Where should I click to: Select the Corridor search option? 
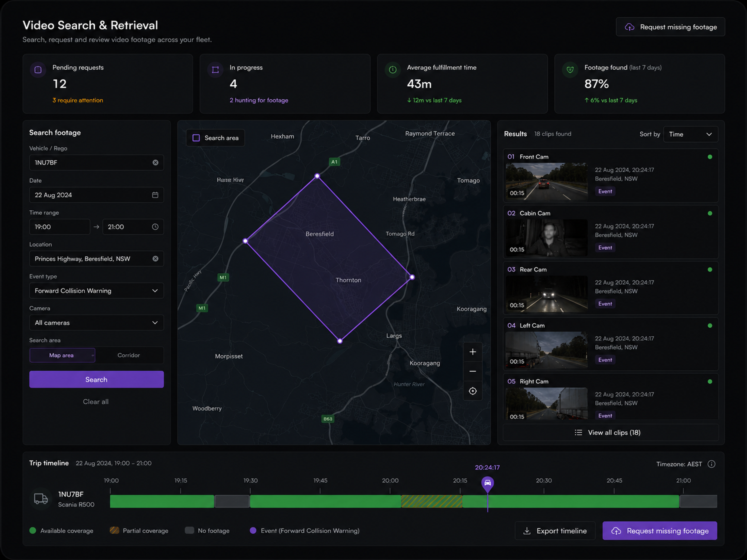click(129, 355)
